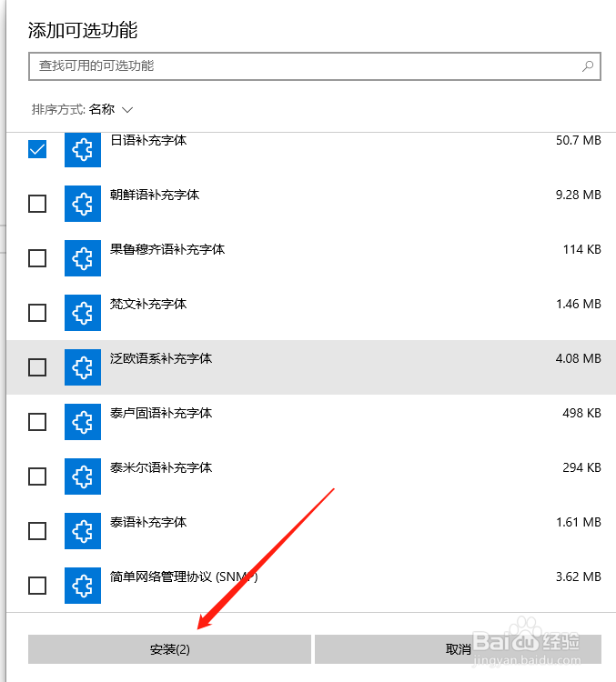Viewport: 616px width, 682px height.
Task: Select the 泛欧语系补充字体 item name
Action: pos(161,358)
